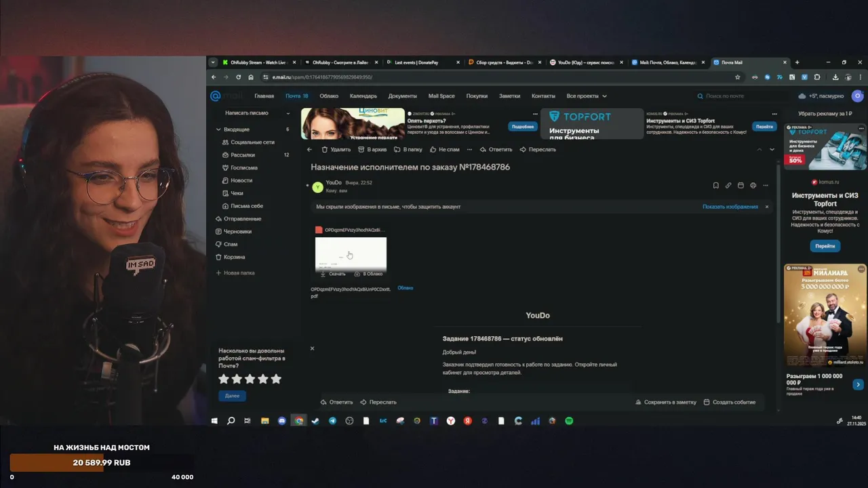The image size is (868, 488).
Task: Click the calendar icon on the email header
Action: point(741,185)
